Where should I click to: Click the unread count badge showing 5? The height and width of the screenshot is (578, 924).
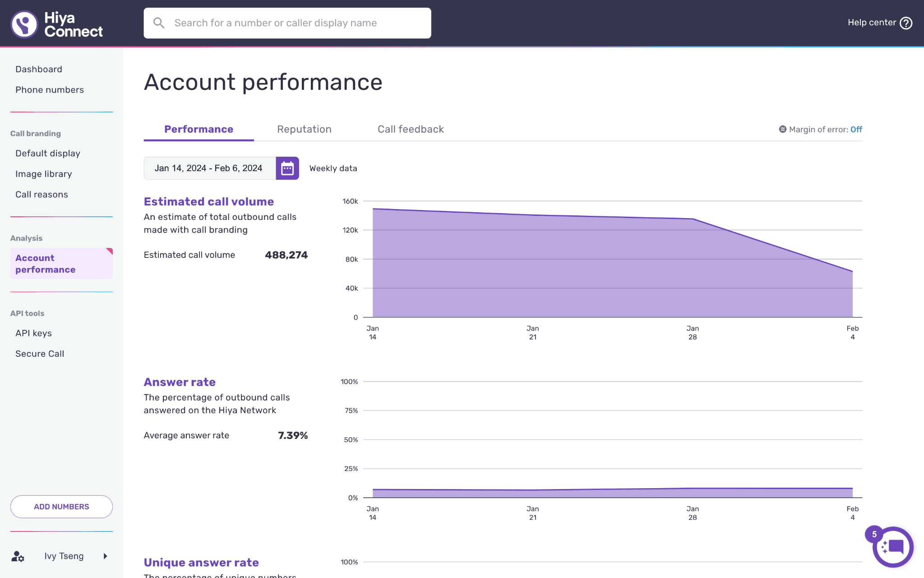[x=874, y=535]
